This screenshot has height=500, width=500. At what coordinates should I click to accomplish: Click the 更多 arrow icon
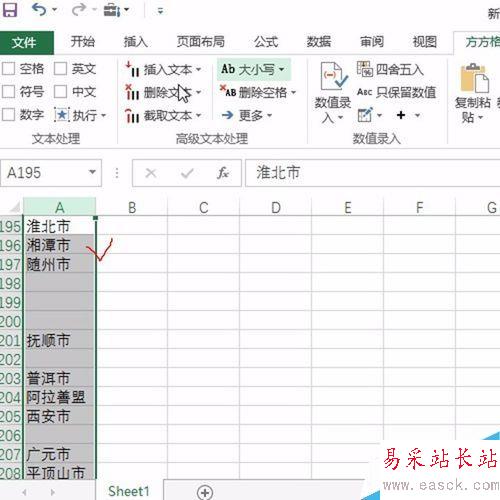coord(227,115)
